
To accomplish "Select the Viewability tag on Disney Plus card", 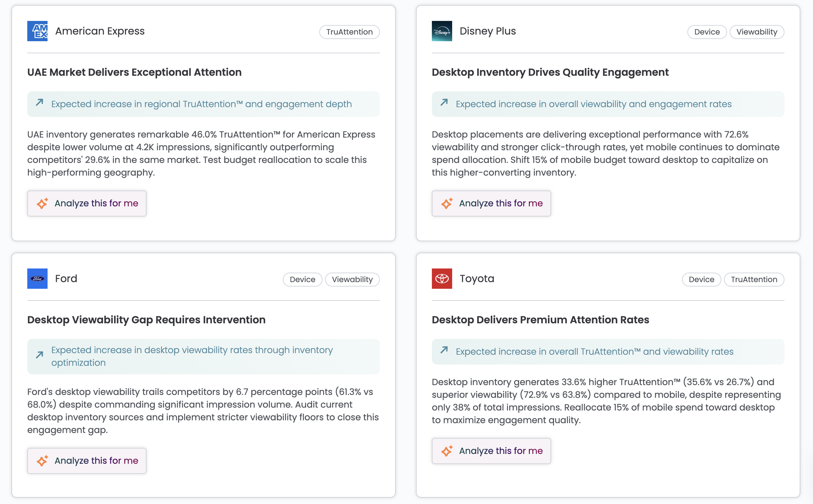I will coord(757,32).
